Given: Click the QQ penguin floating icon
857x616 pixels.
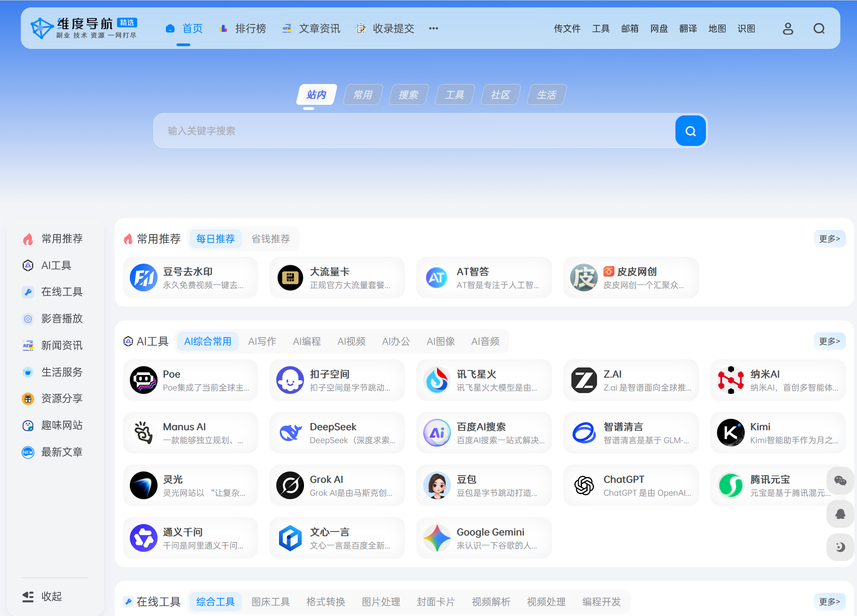Looking at the screenshot, I should [x=840, y=514].
